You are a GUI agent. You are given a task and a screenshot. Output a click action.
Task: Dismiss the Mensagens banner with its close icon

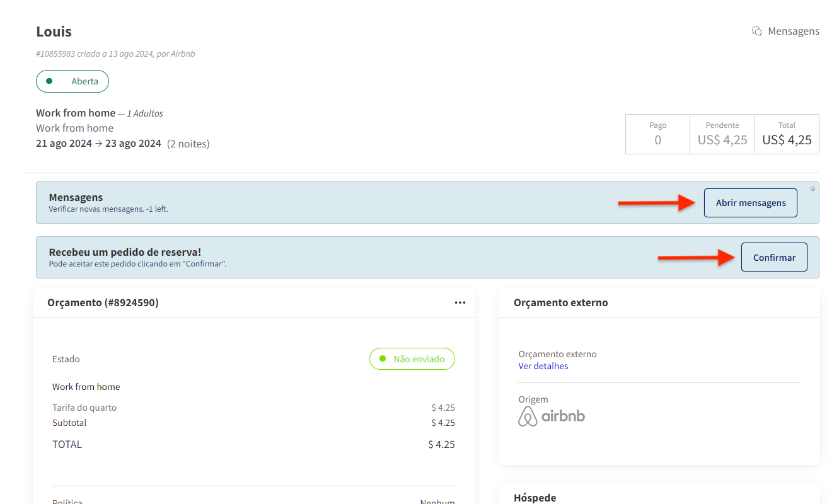pyautogui.click(x=813, y=188)
